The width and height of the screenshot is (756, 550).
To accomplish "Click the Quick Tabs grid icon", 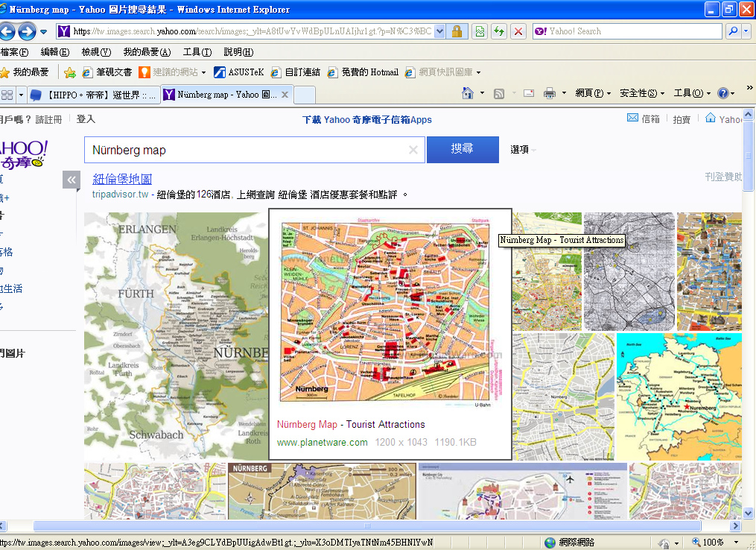I will pyautogui.click(x=7, y=95).
